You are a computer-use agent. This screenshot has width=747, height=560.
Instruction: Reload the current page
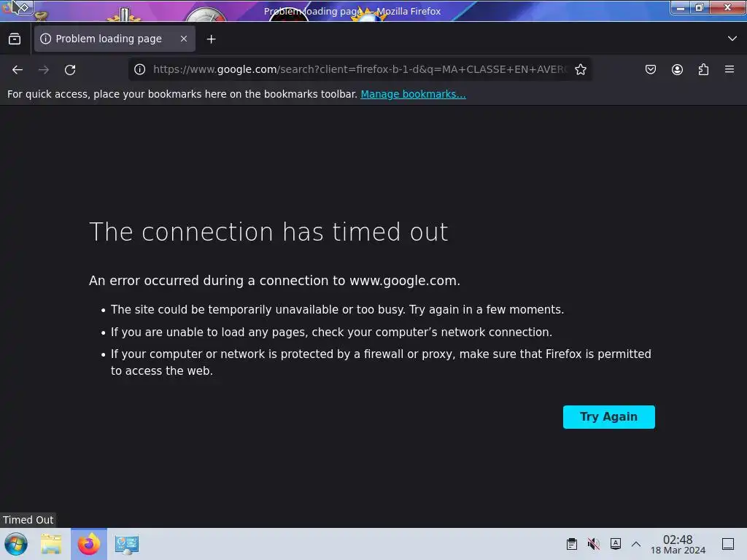70,69
